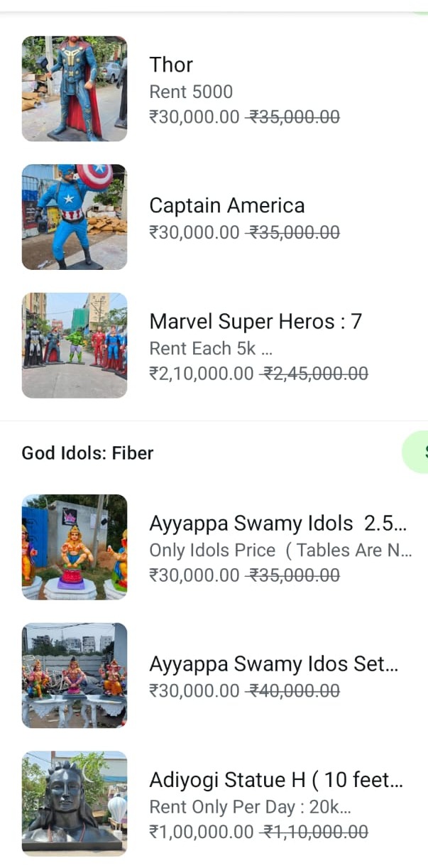Open the Ayyappa Swamy Idos Set title
This screenshot has height=868, width=428.
[x=273, y=664]
